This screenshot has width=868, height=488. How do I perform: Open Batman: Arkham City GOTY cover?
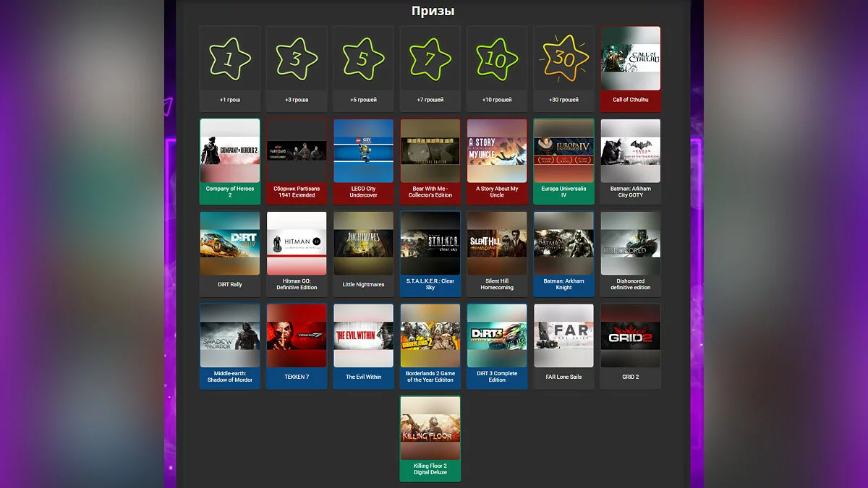(631, 150)
